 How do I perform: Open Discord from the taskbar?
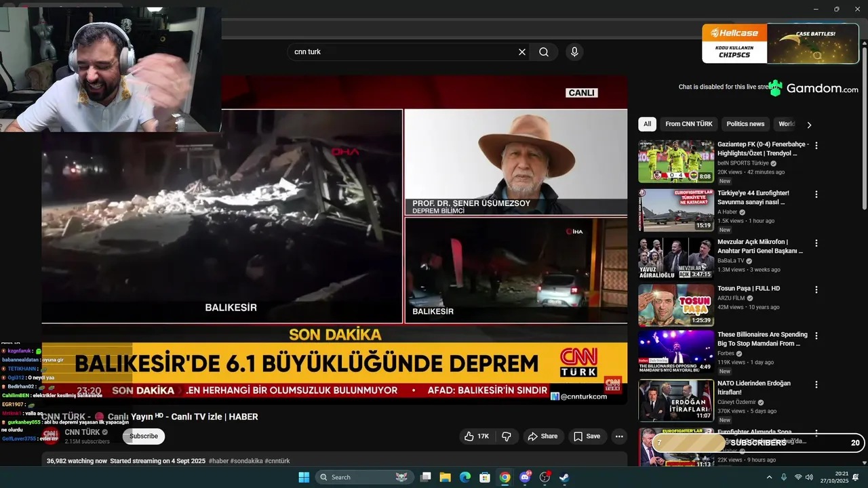click(525, 477)
